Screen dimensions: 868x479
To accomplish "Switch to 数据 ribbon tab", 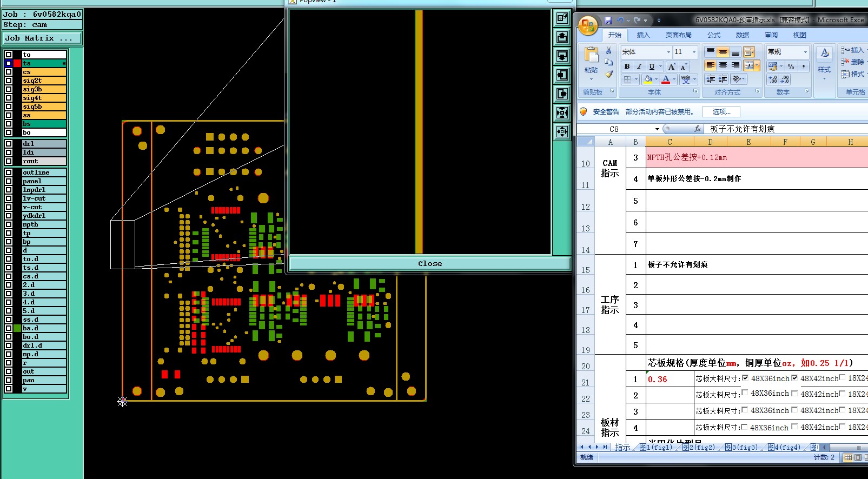I will pos(743,35).
